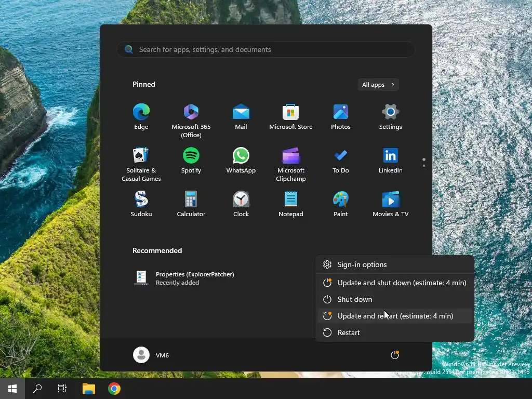Viewport: 532px width, 399px height.
Task: Open the Paint app
Action: click(341, 204)
